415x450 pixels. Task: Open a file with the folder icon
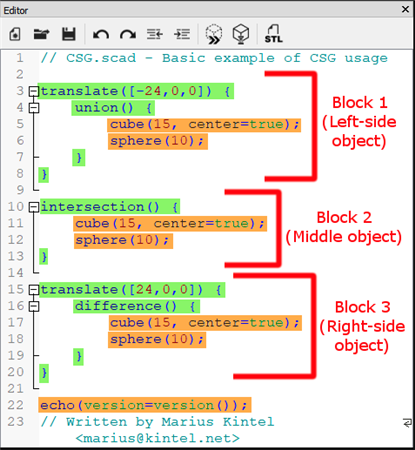(41, 34)
